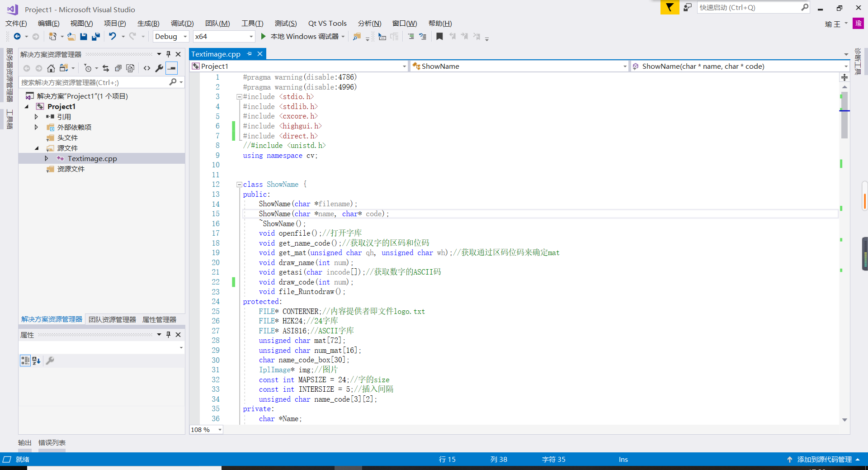Click the editor scroll down arrow
Viewport: 868px width, 470px height.
844,420
